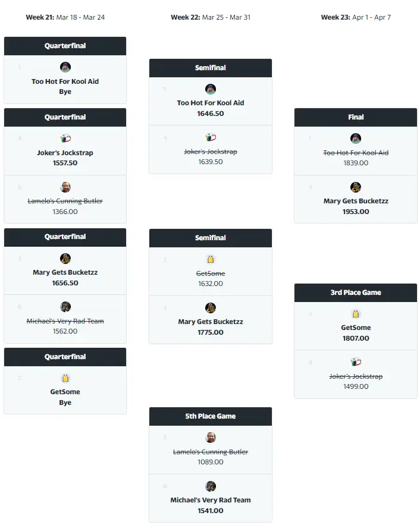Viewport: 420px width, 525px height.
Task: Click GetSome team name in the bye Quarterfinal
Action: tap(65, 392)
